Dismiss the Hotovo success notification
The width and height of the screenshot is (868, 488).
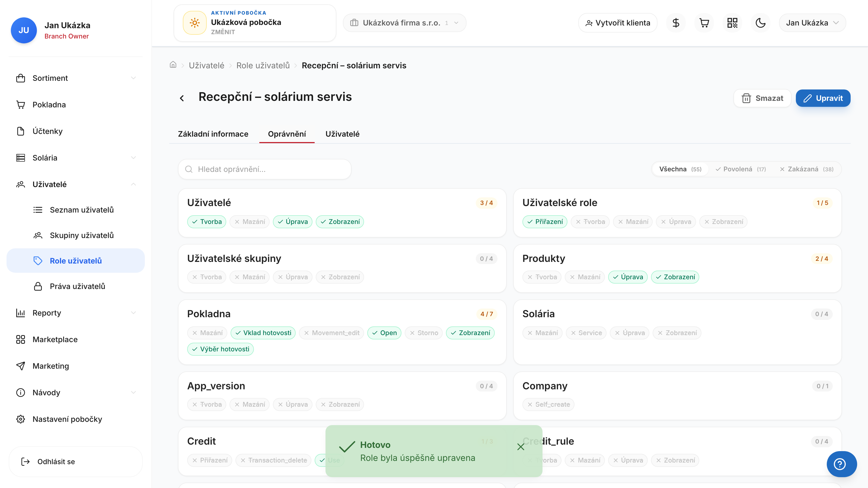click(521, 447)
